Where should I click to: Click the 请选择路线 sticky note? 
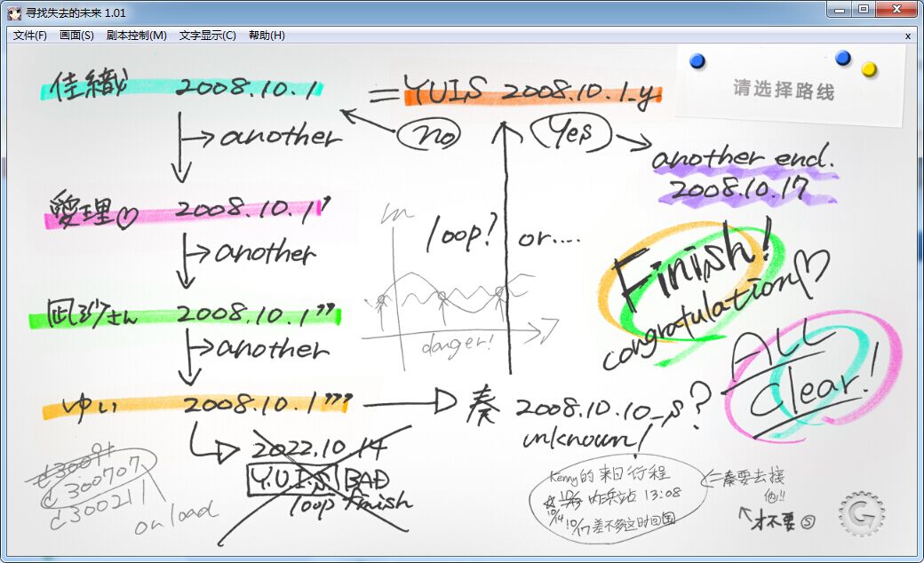tap(791, 84)
